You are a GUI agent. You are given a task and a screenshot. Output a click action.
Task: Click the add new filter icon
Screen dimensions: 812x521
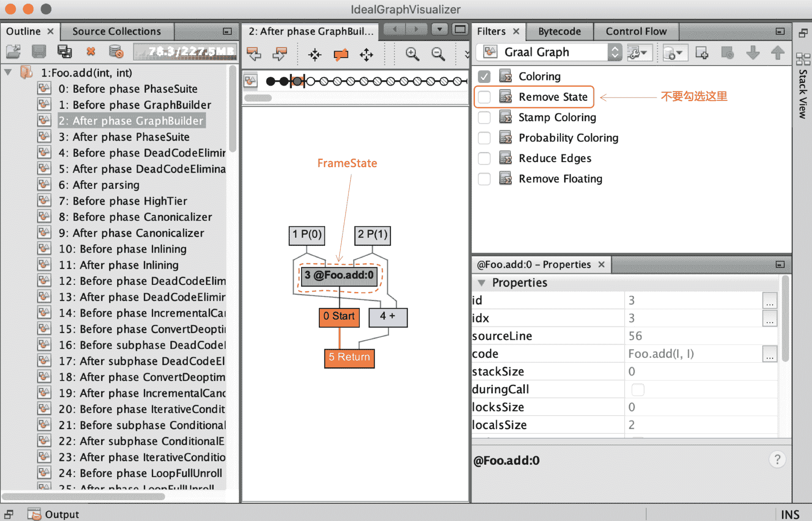pyautogui.click(x=702, y=53)
